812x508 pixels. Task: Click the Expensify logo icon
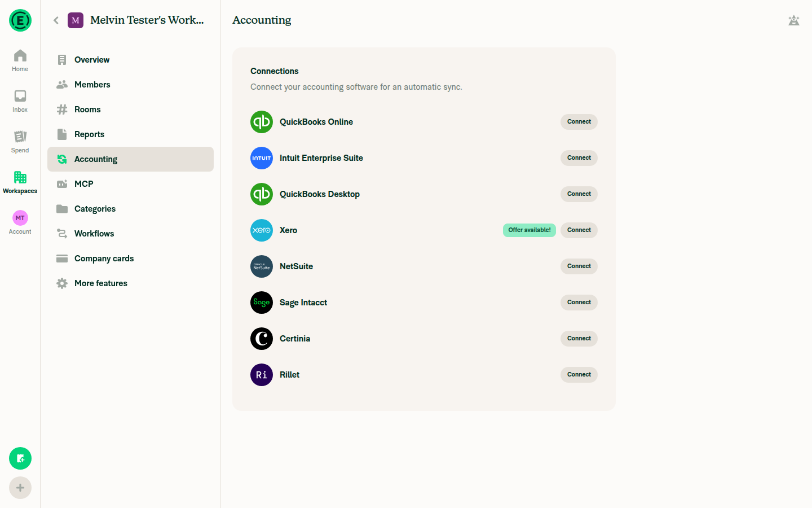click(x=20, y=20)
